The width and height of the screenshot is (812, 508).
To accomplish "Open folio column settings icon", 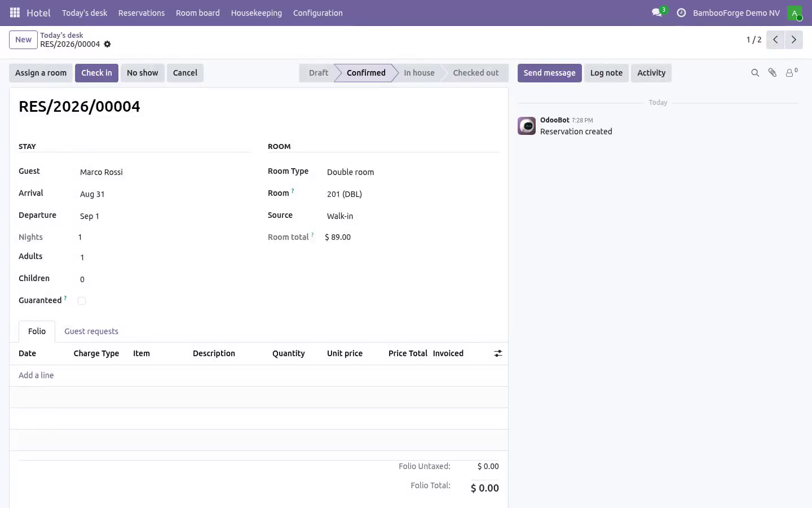I will (x=498, y=353).
